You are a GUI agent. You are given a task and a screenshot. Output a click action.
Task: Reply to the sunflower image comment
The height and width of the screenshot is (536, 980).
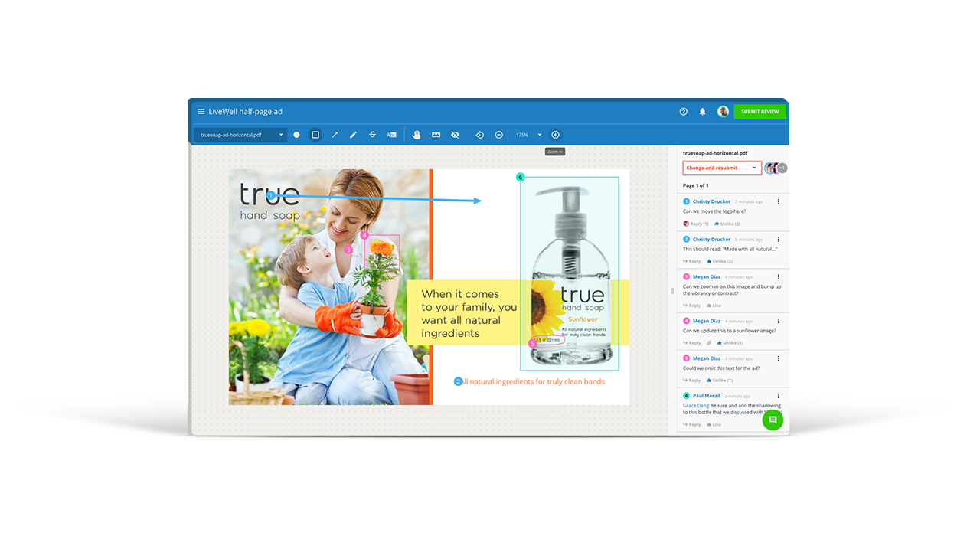coord(692,343)
